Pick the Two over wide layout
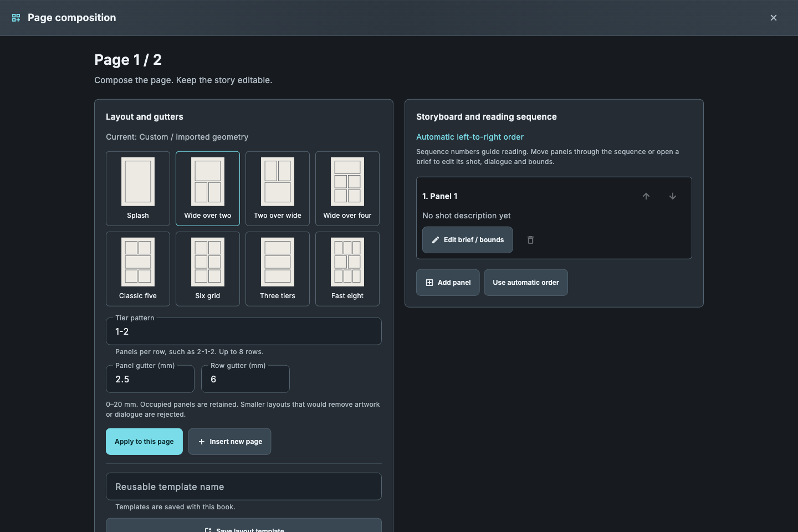Screen dimensions: 798x532 [278, 188]
